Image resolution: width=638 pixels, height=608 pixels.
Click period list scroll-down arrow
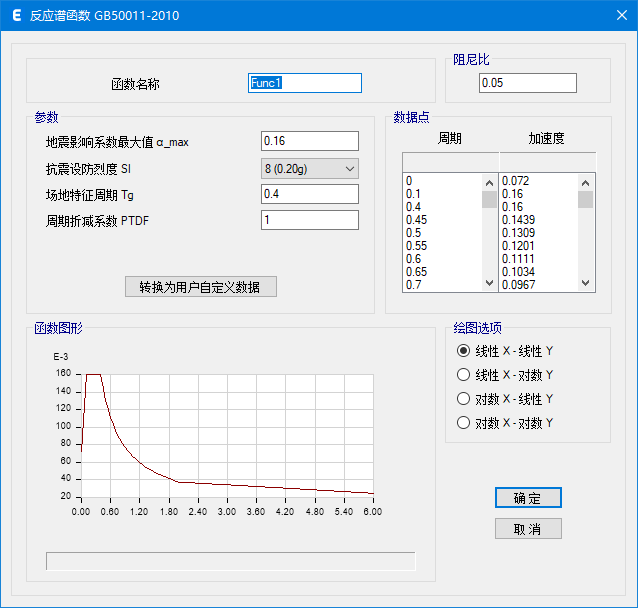coord(489,284)
